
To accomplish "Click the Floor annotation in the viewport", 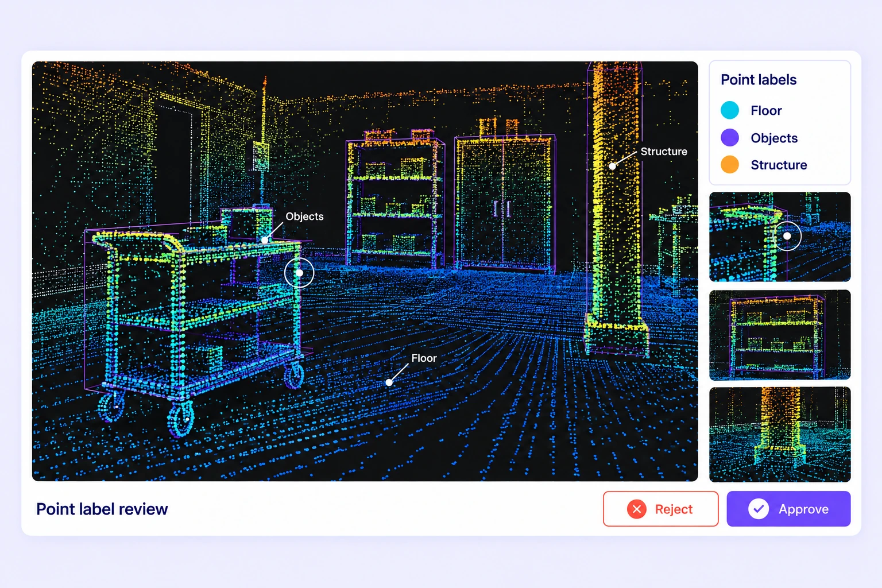I will click(424, 358).
